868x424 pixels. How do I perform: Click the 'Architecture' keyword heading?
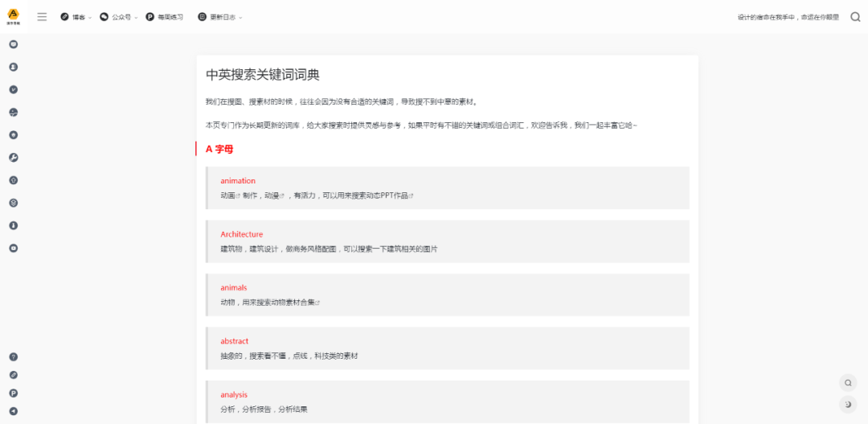click(x=242, y=234)
